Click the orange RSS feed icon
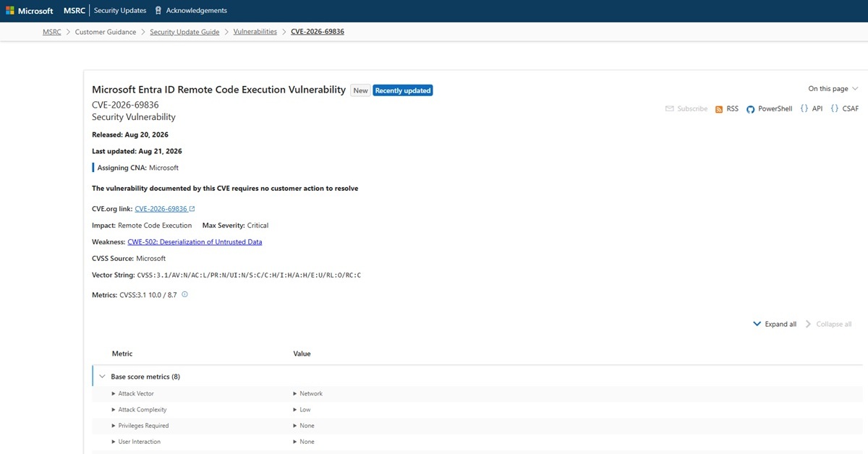868x454 pixels. (x=719, y=109)
